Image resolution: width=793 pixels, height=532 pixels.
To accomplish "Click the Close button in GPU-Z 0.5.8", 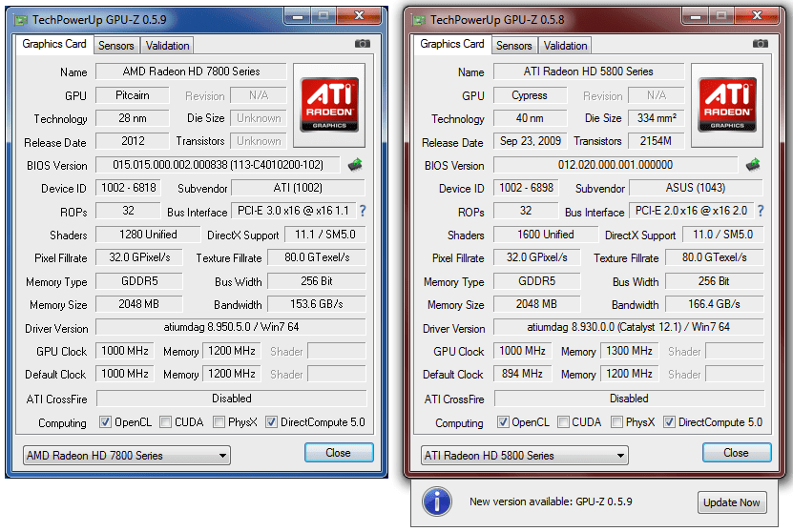I will click(x=737, y=453).
